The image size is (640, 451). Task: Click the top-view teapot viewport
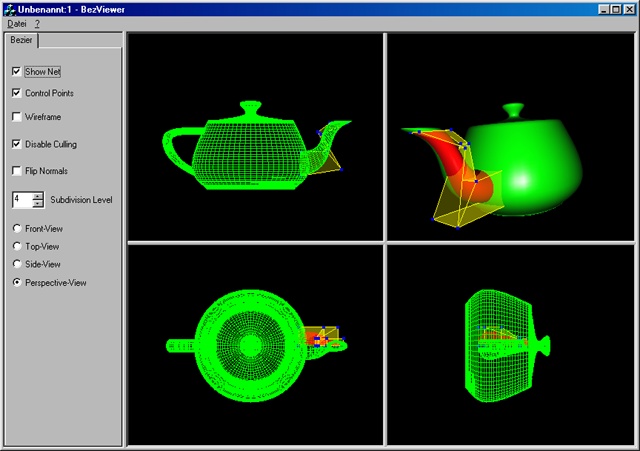tap(256, 345)
